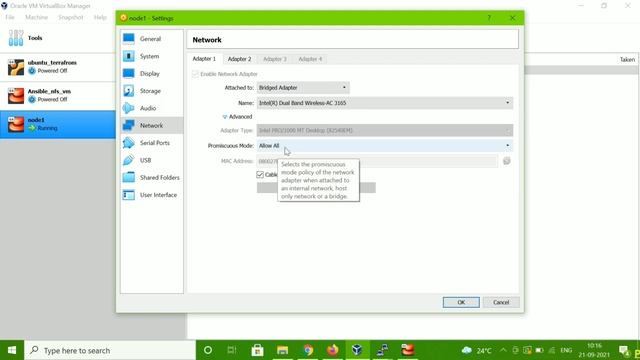Switch to Adapter 3 tab
640x360 pixels.
click(x=275, y=59)
